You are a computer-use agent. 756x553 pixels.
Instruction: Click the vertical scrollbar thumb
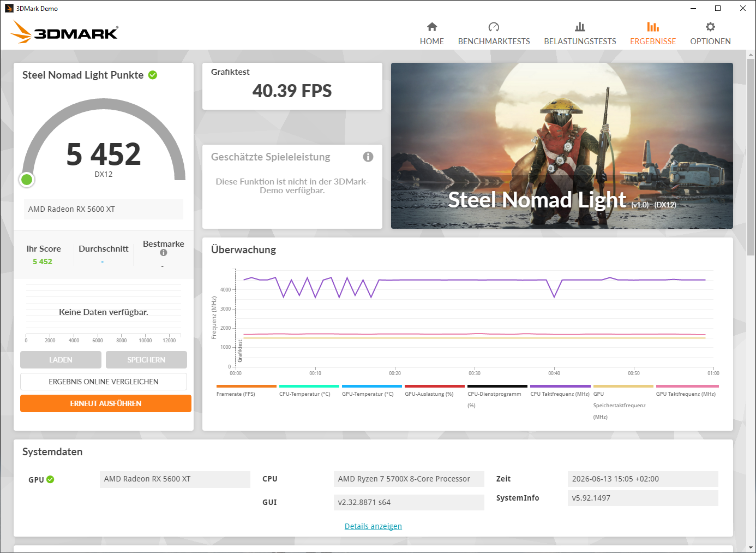[x=751, y=156]
